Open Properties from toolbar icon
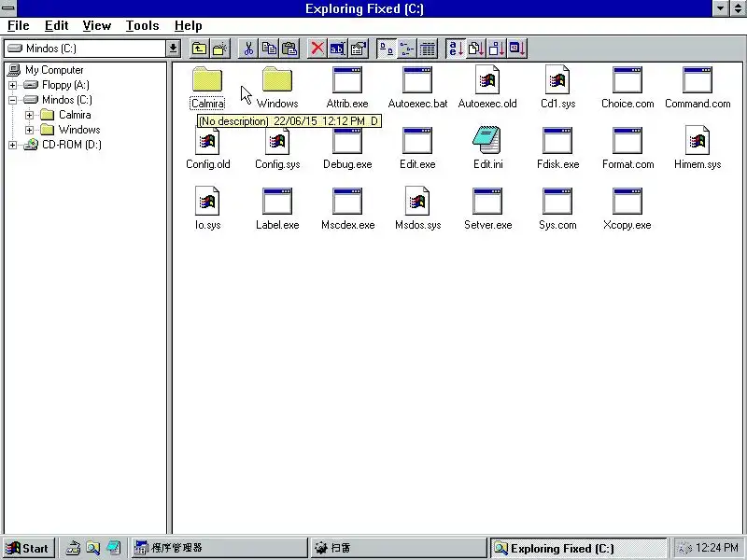747x560 pixels. (359, 49)
